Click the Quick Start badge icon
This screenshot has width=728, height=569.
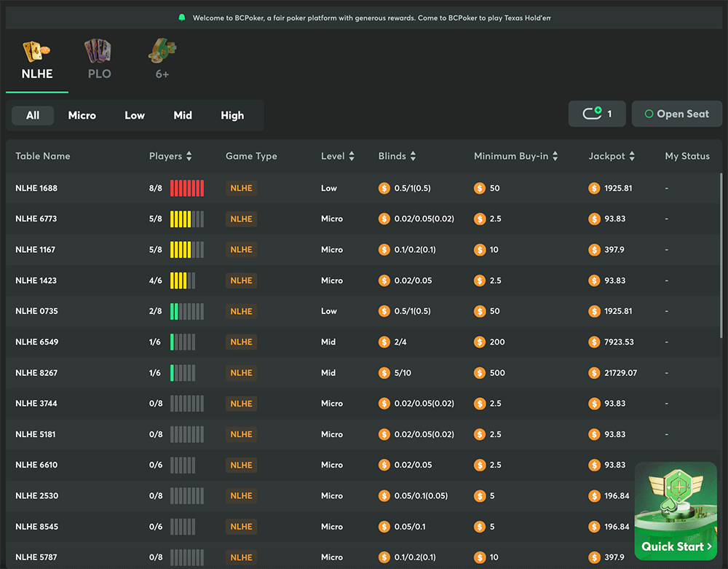[676, 488]
